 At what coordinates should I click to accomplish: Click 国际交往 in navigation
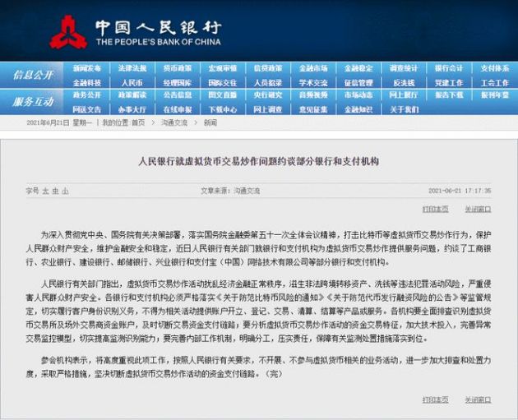pos(223,82)
